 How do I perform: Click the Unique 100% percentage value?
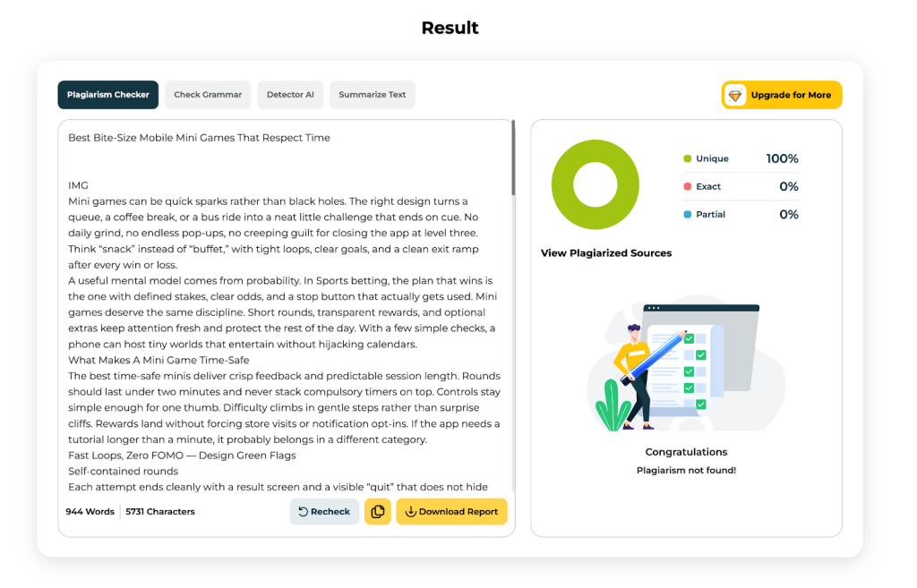pyautogui.click(x=782, y=159)
